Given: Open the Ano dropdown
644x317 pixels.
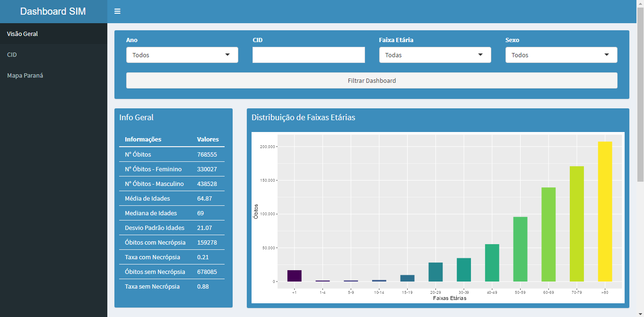Looking at the screenshot, I should [182, 55].
